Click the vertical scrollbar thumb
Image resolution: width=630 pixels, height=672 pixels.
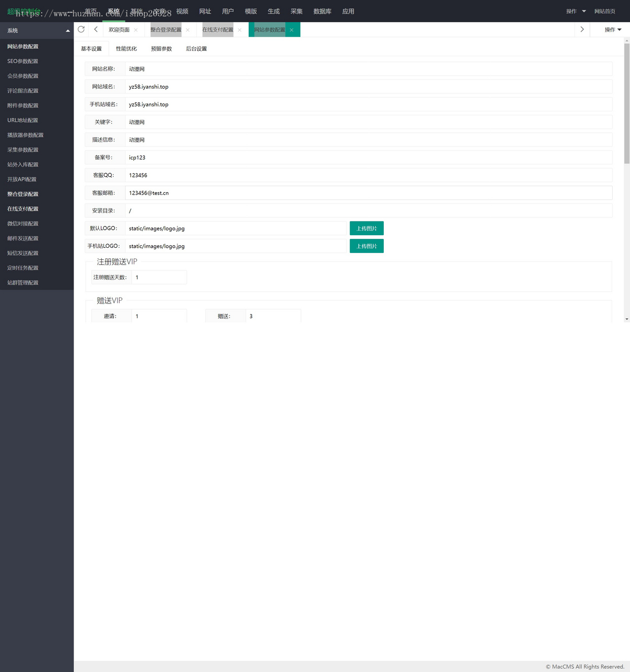point(626,104)
